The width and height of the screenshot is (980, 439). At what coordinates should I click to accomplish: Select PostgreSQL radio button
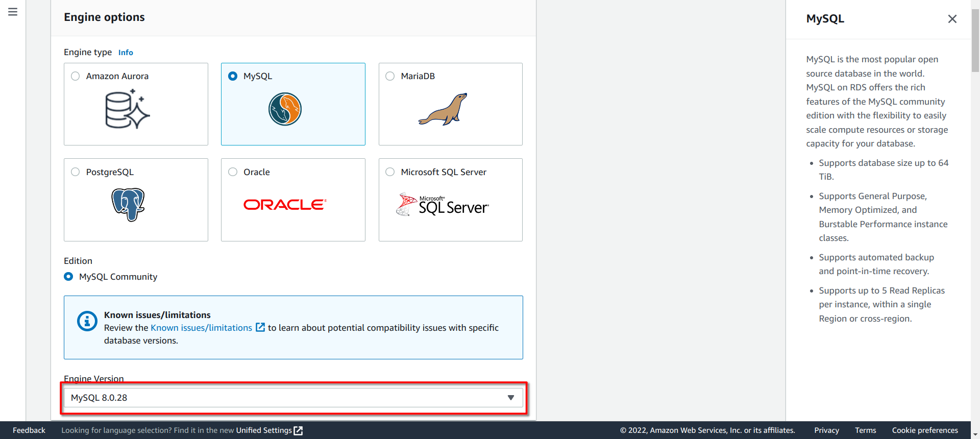click(76, 172)
